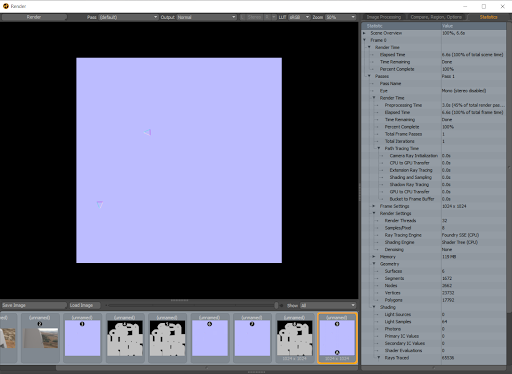Select the landscape render thumbnail numbered 2
The width and height of the screenshot is (512, 374).
(x=40, y=338)
